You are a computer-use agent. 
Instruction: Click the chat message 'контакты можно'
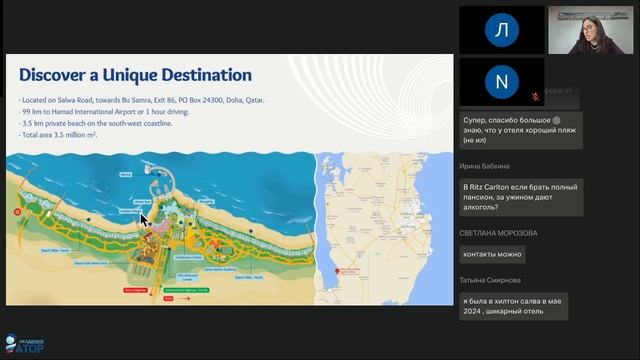coord(492,254)
